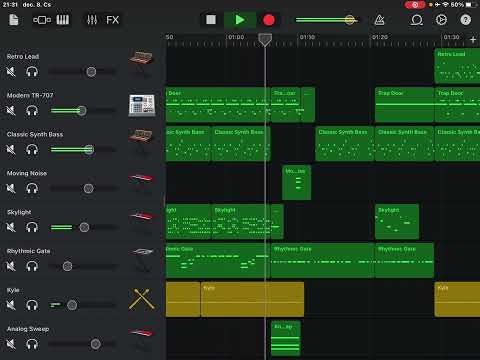Open the My Songs document browser

tap(14, 20)
